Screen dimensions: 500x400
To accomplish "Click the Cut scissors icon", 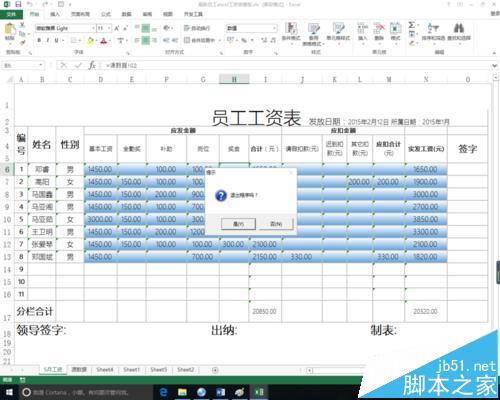I will 22,25.
